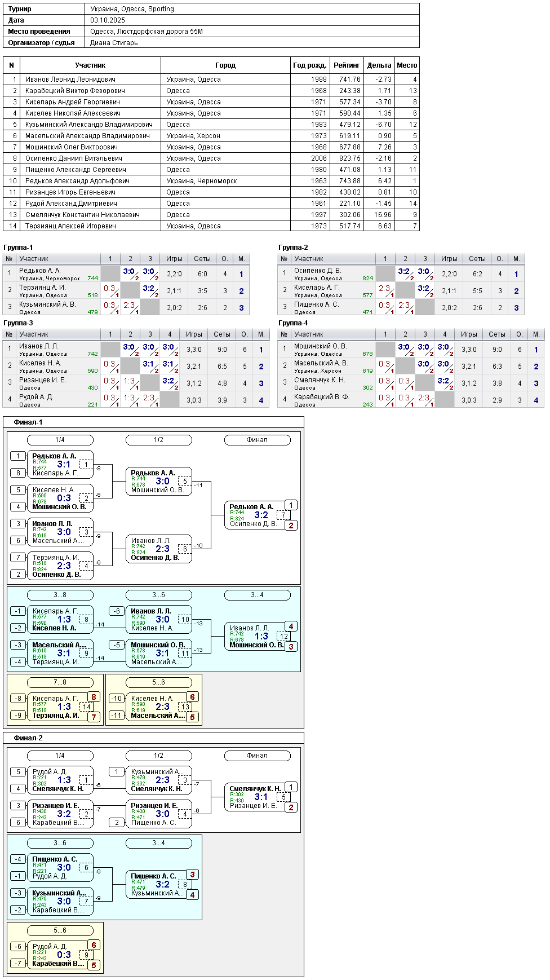
Task: Click the 'Рейтинг' column header in the participants table
Action: click(347, 65)
